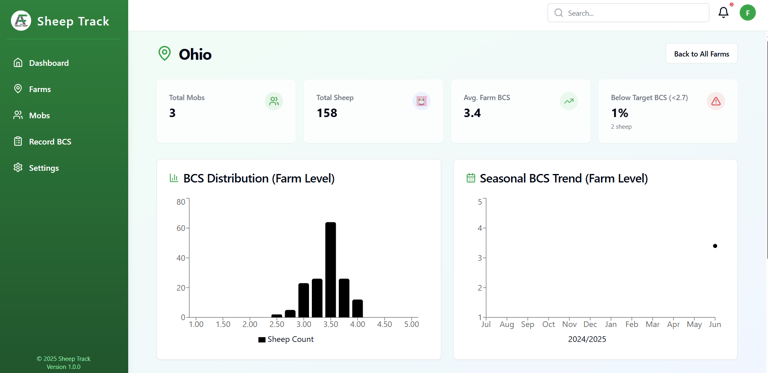This screenshot has height=373, width=768.
Task: Click the Below Target BCS warning icon
Action: pyautogui.click(x=716, y=101)
